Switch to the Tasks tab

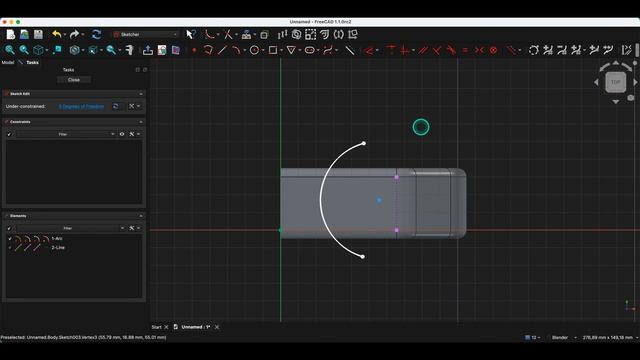click(32, 62)
